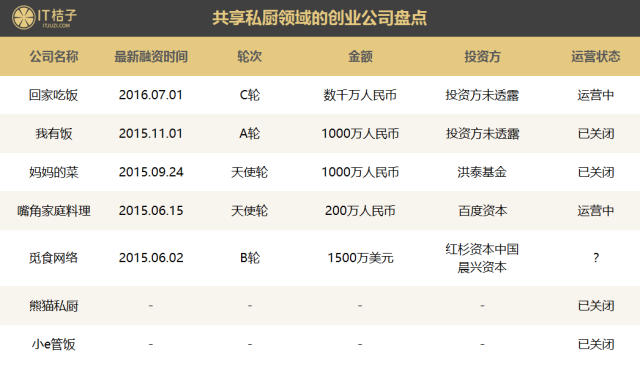This screenshot has width=640, height=365.
Task: Click the B轮 round cell
Action: point(249,258)
